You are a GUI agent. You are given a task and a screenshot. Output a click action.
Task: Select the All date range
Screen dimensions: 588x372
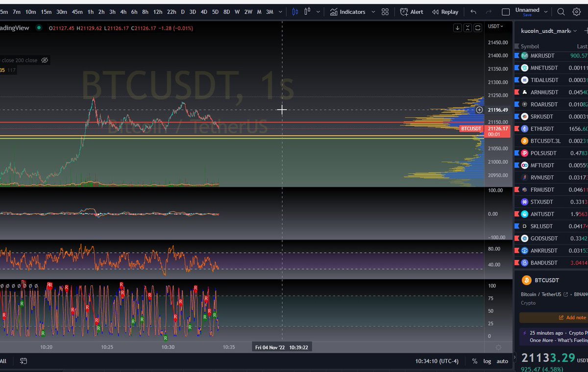click(x=3, y=361)
